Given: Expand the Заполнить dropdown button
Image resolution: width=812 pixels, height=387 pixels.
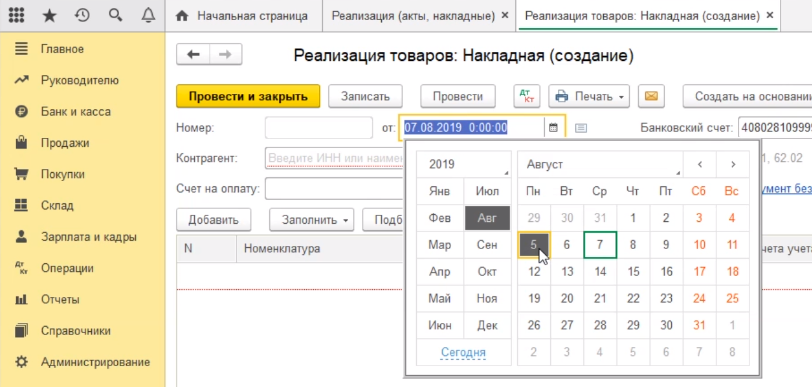Looking at the screenshot, I should pos(311,220).
